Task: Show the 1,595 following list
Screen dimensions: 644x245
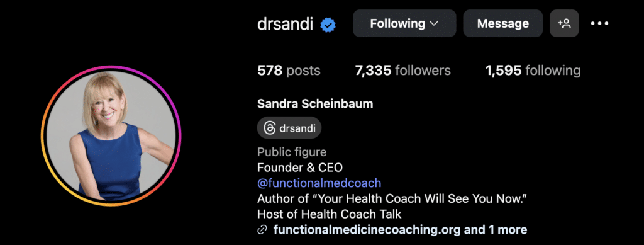Action: (533, 71)
